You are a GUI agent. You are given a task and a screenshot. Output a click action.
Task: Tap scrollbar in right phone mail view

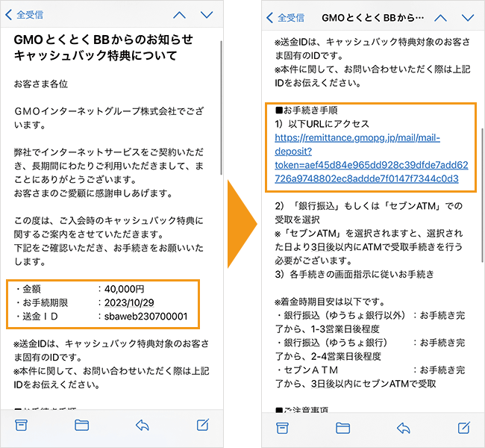(x=482, y=195)
